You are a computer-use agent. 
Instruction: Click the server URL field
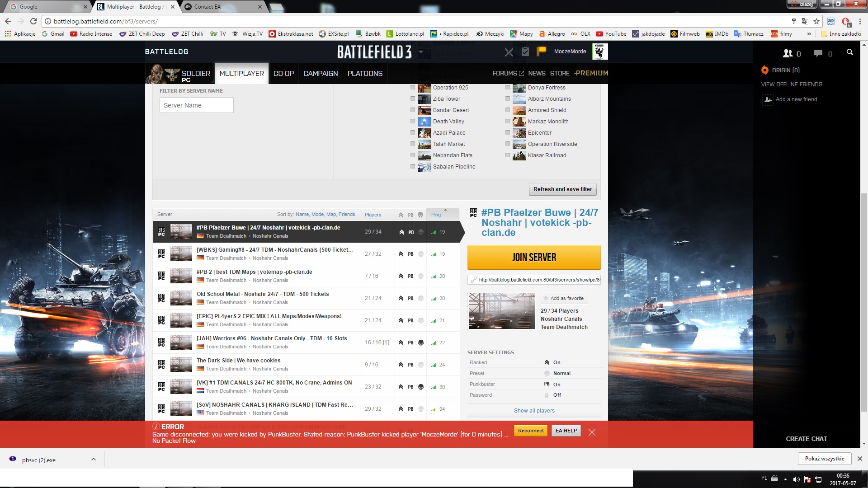pos(534,280)
